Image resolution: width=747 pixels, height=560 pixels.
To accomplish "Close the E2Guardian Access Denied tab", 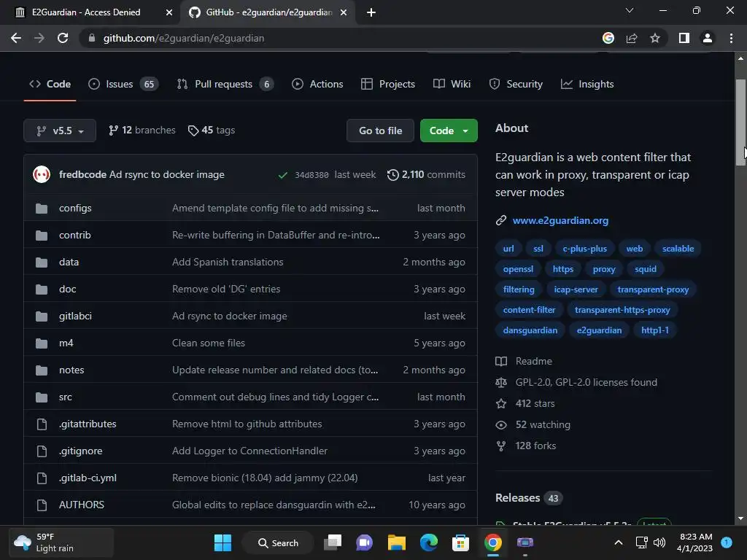I will click(169, 12).
